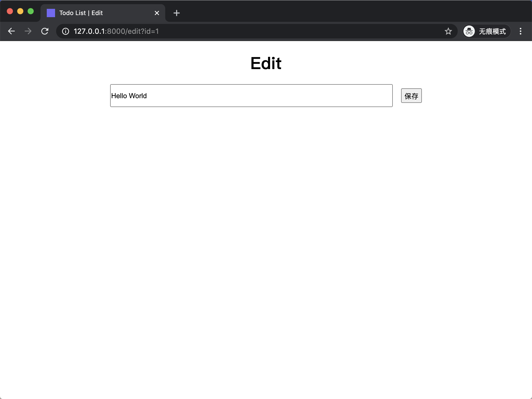
Task: Open the site information icon
Action: tap(65, 31)
